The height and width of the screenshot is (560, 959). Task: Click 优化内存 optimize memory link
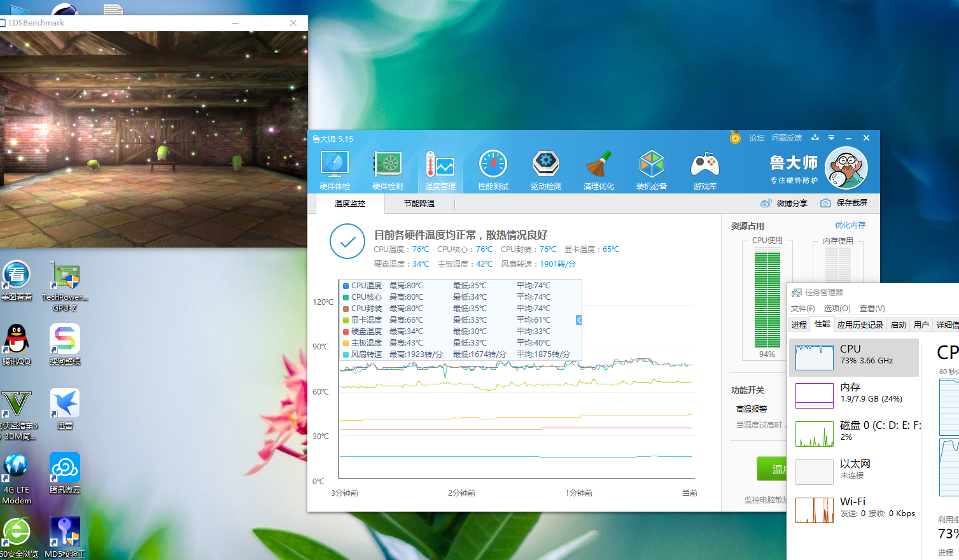tap(850, 225)
